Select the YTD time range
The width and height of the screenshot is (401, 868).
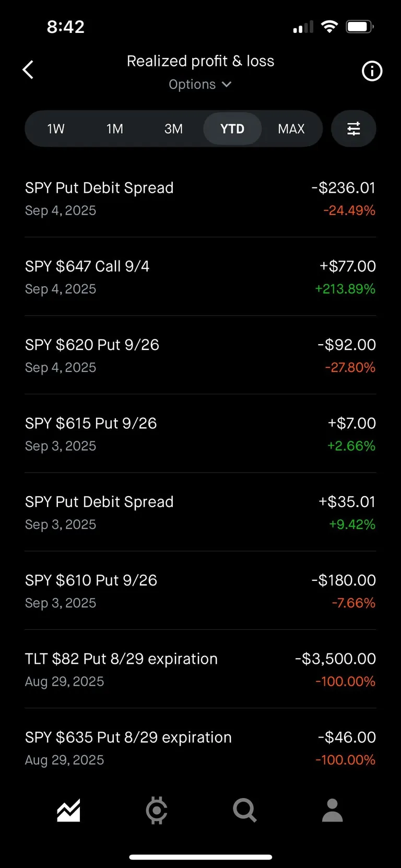click(x=232, y=128)
